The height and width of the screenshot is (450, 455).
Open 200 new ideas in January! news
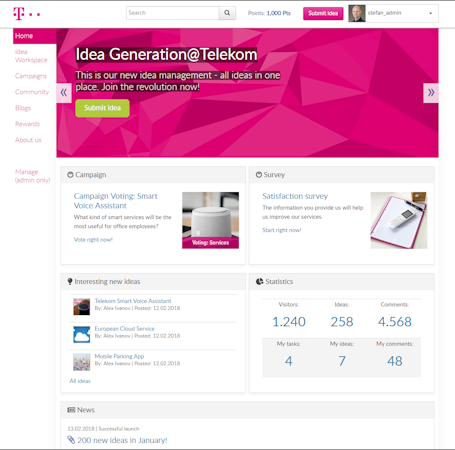(x=122, y=440)
